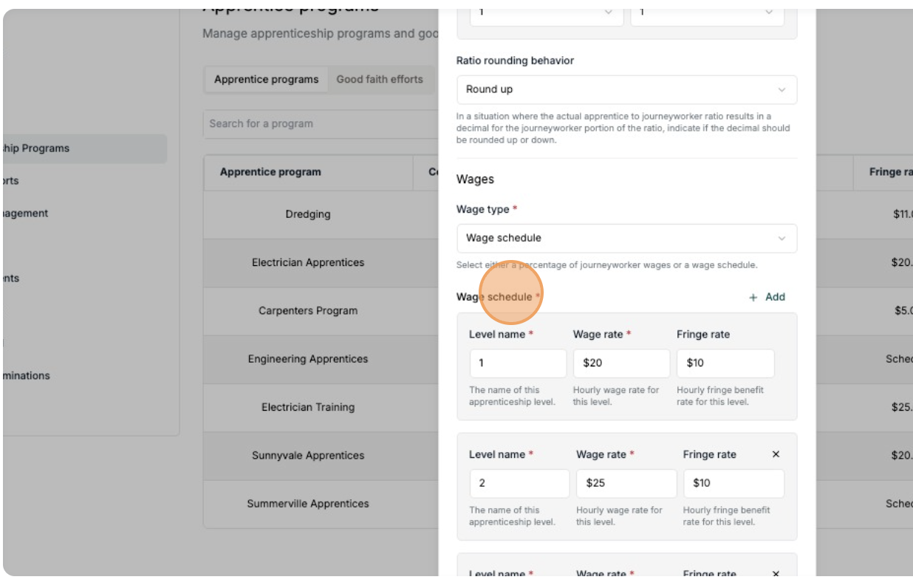
Task: Select the Dredging program row
Action: pyautogui.click(x=308, y=215)
